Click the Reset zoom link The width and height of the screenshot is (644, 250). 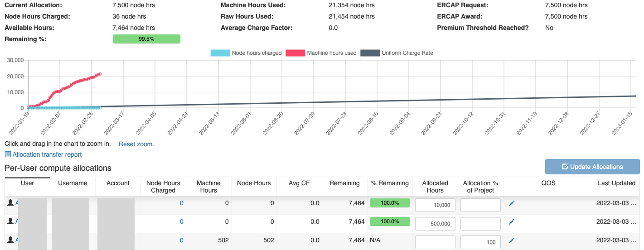(x=136, y=144)
